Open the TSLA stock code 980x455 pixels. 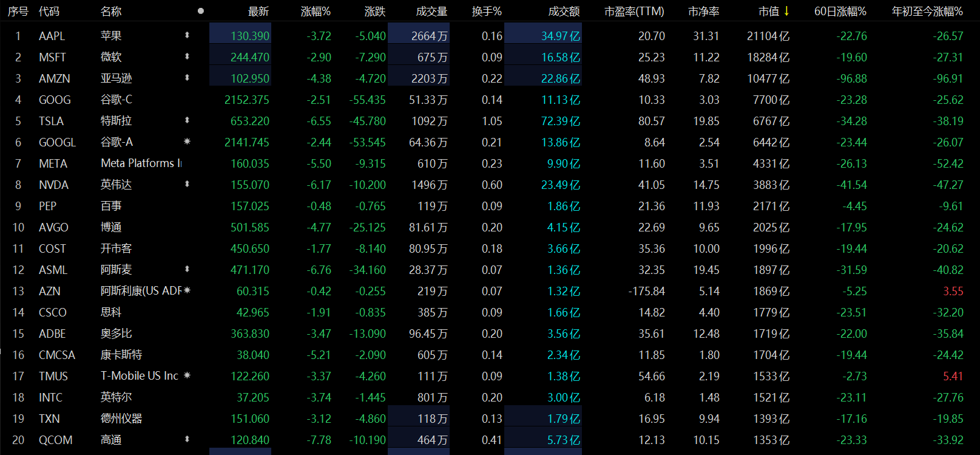[51, 121]
